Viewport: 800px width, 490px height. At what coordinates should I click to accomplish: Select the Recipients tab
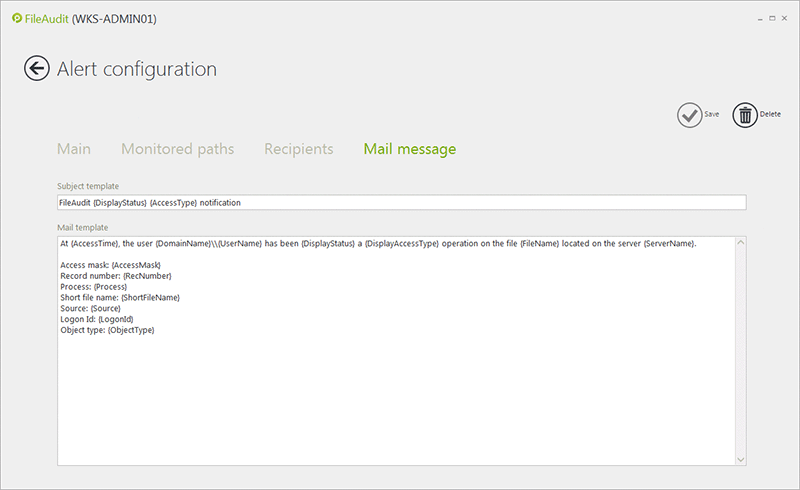pyautogui.click(x=298, y=149)
